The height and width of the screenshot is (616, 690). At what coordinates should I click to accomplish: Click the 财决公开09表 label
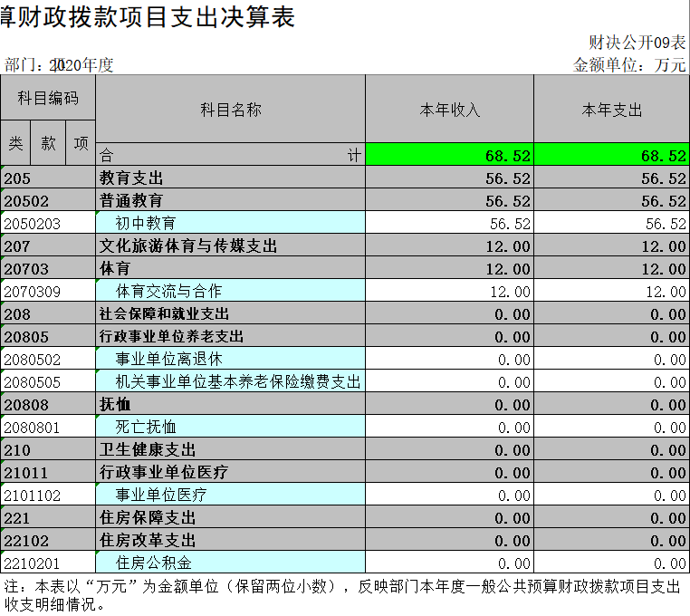pyautogui.click(x=637, y=42)
